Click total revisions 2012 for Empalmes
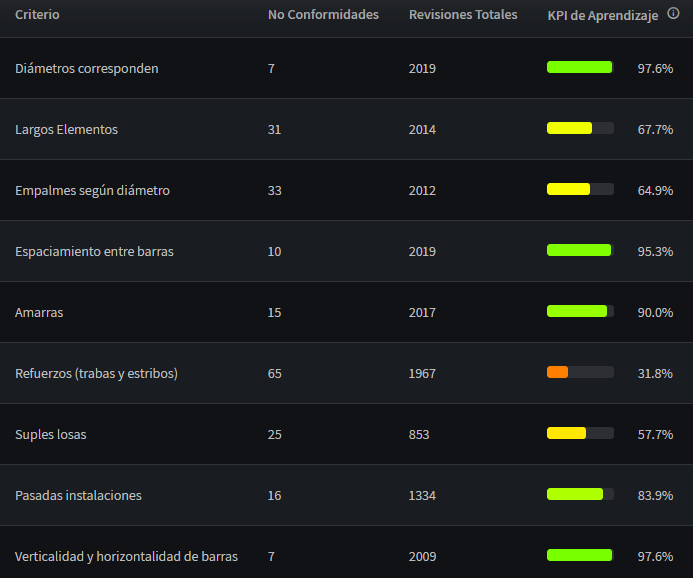Screen dimensions: 693x578 coord(422,190)
